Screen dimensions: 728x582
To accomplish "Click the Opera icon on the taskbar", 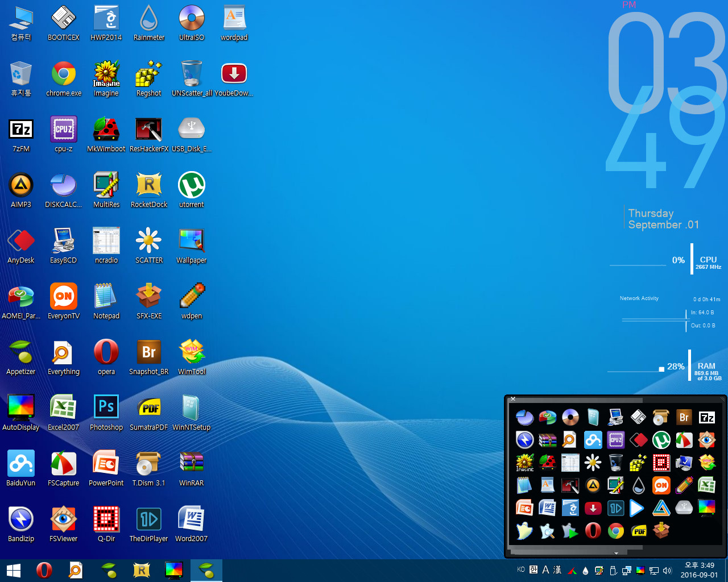I will (x=44, y=571).
